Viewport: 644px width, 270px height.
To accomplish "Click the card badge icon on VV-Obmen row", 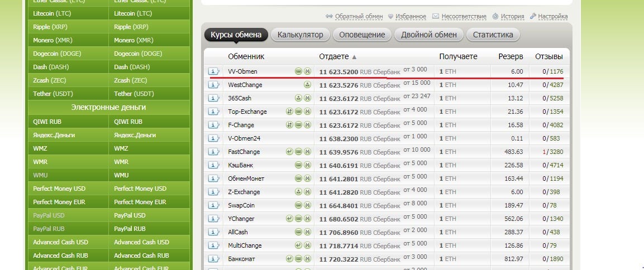I will pos(299,71).
